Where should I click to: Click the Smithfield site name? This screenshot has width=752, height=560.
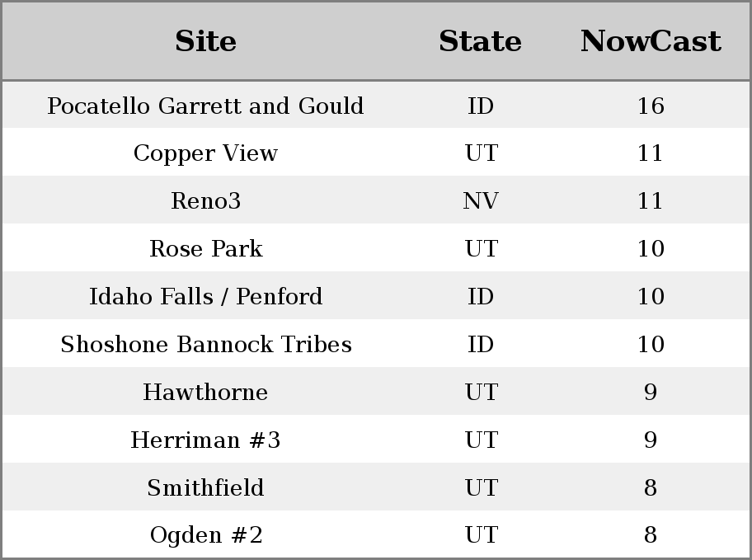click(x=205, y=488)
